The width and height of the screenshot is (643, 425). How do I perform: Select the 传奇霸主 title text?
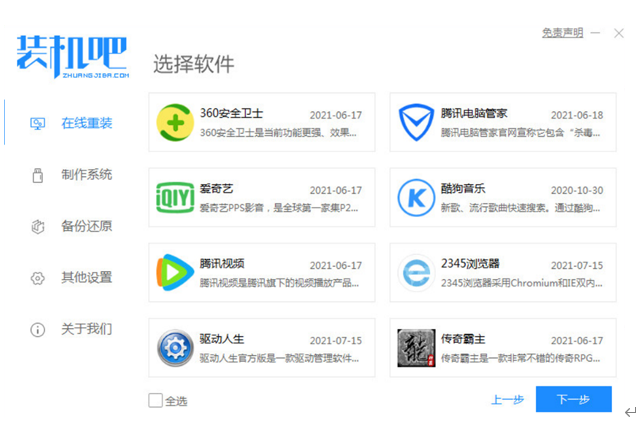(463, 339)
